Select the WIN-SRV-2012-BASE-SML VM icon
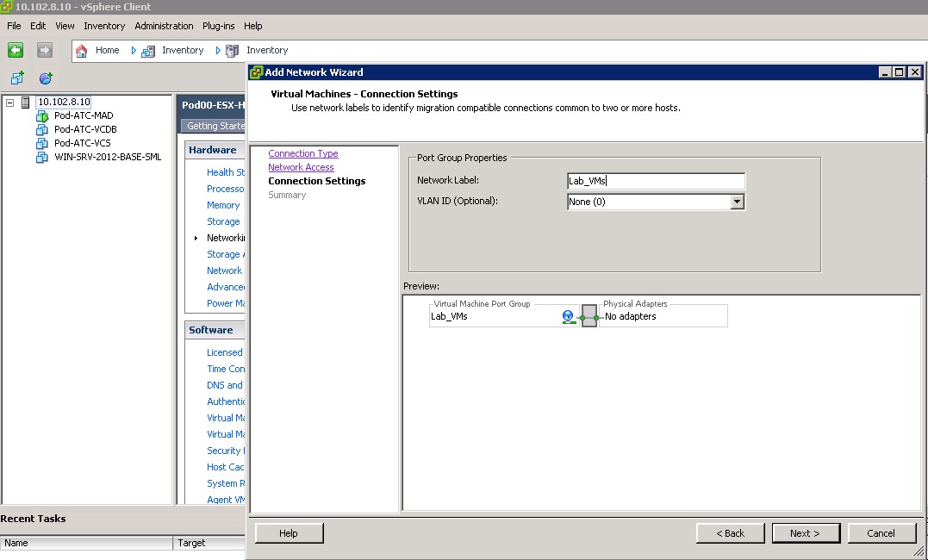This screenshot has height=560, width=928. click(x=42, y=157)
